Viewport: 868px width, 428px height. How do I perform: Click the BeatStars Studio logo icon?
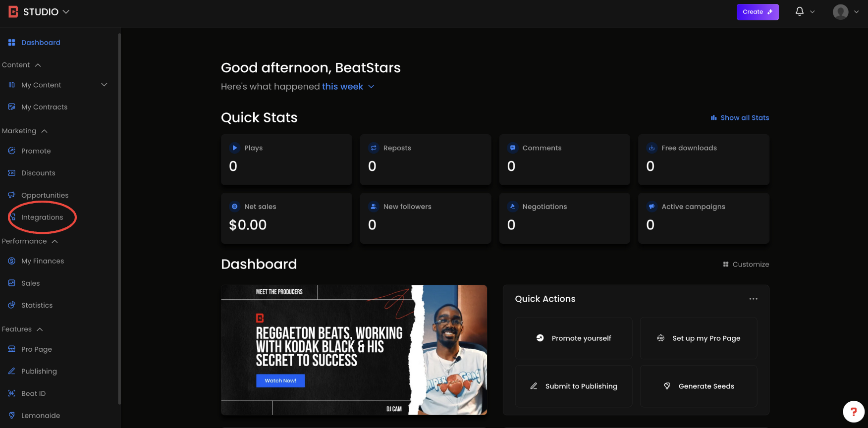tap(13, 12)
